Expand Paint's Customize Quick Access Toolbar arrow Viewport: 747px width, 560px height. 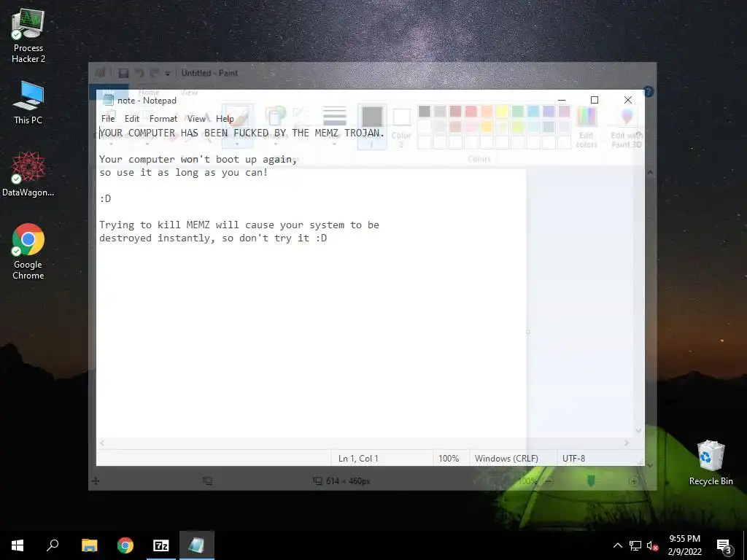(x=167, y=74)
